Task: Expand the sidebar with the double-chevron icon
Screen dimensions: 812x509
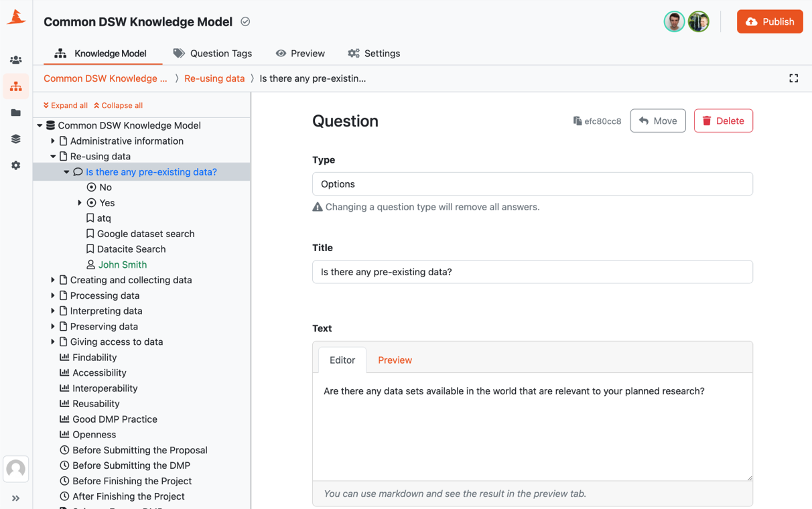Action: (x=15, y=498)
